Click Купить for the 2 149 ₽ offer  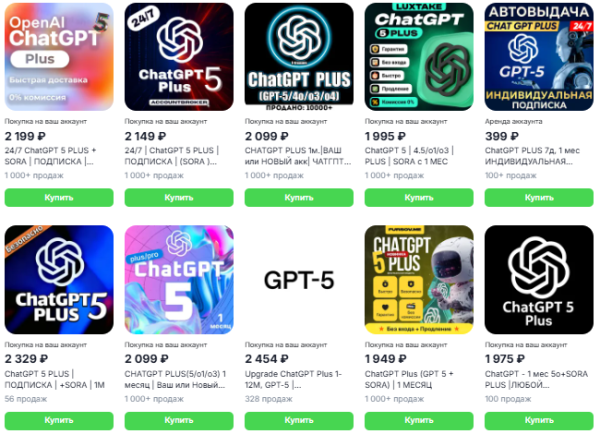coord(179,197)
